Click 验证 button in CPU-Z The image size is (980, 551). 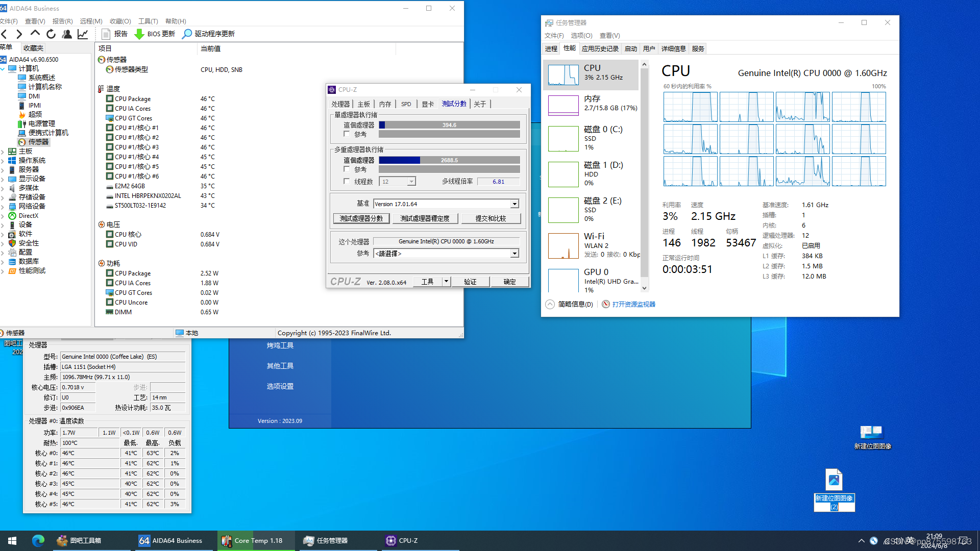click(470, 282)
